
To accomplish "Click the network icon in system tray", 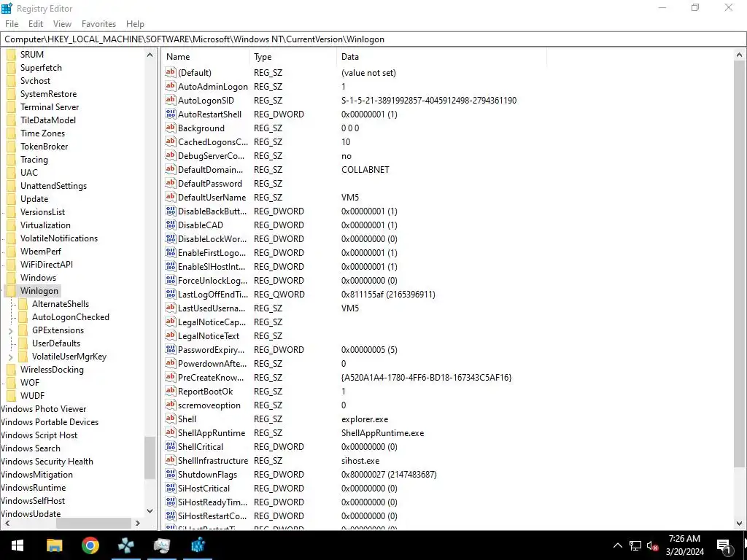I will [635, 545].
